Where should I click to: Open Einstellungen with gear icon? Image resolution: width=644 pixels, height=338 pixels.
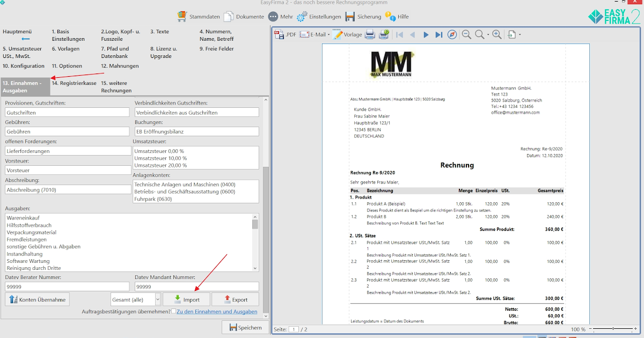click(x=319, y=17)
